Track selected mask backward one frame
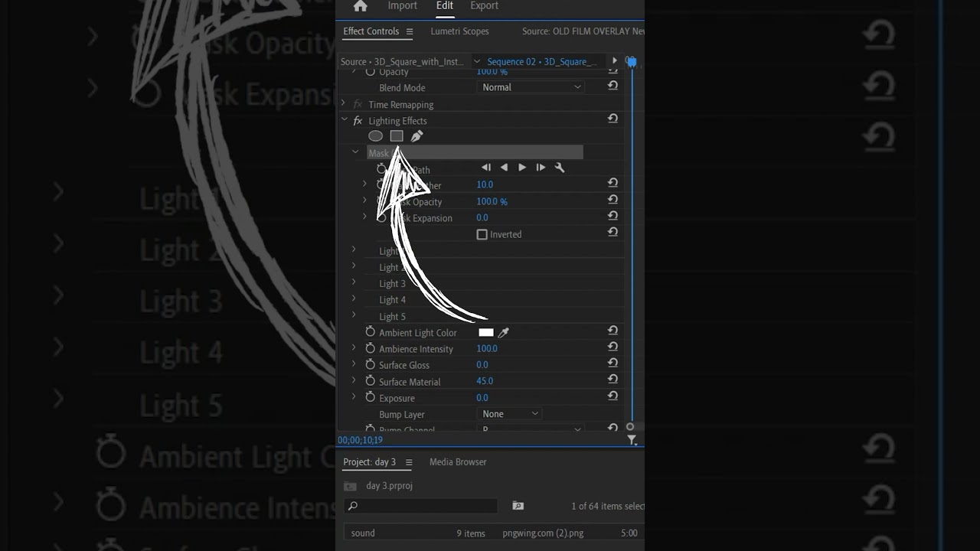The image size is (980, 551). (486, 168)
